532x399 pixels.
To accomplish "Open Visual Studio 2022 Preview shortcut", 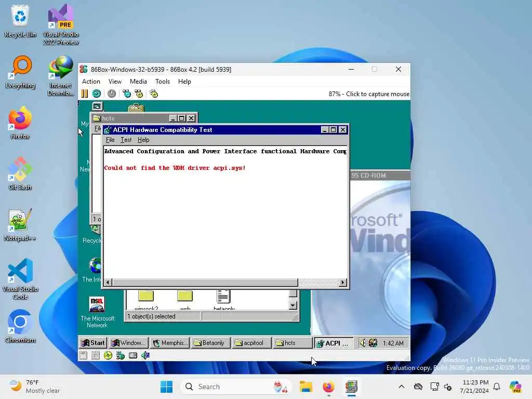I will [61, 24].
